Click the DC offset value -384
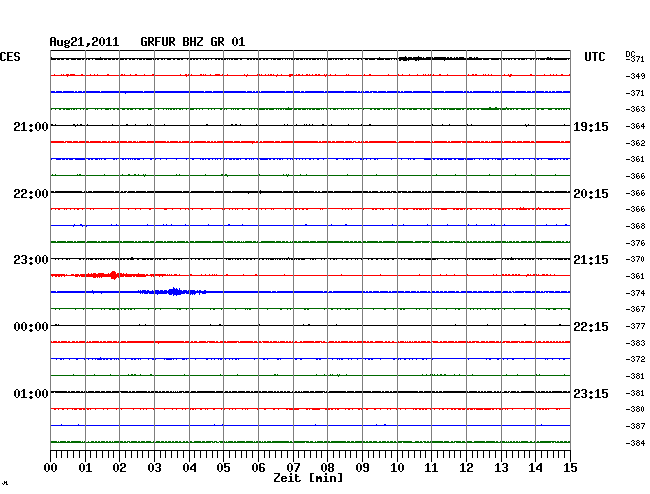 tap(635, 443)
